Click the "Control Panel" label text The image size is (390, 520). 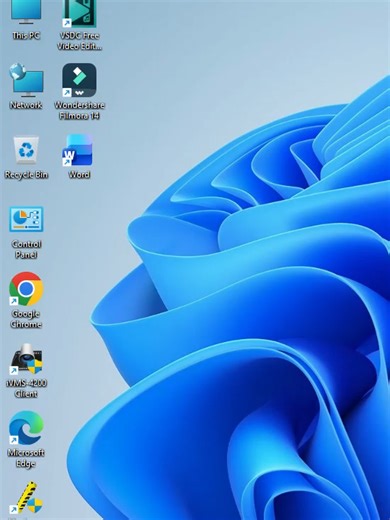[x=26, y=249]
